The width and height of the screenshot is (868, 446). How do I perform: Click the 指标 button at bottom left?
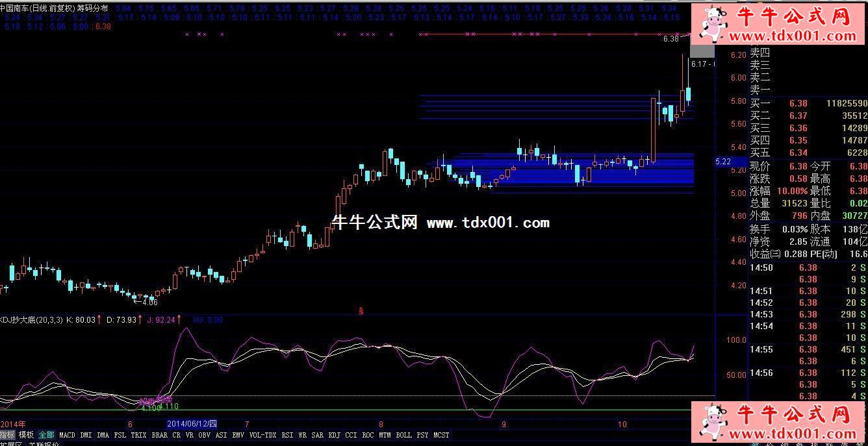coord(7,435)
